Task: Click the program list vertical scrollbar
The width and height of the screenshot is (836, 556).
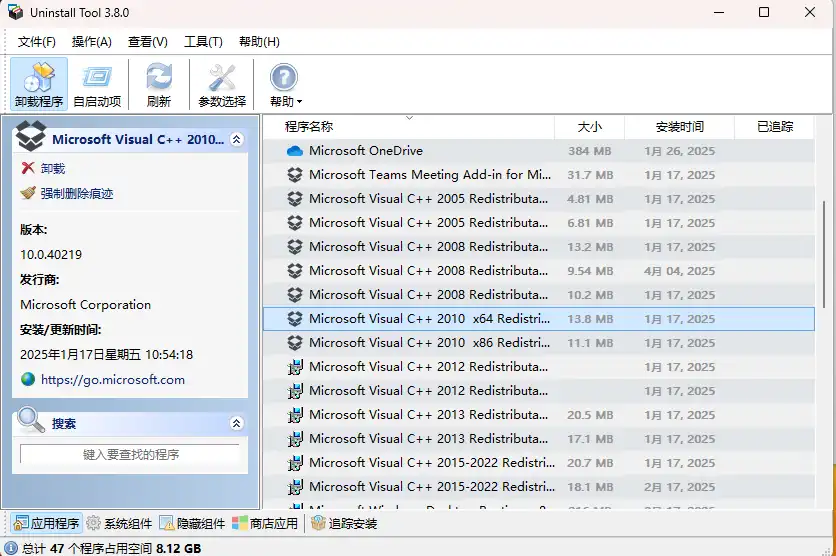Action: click(824, 253)
